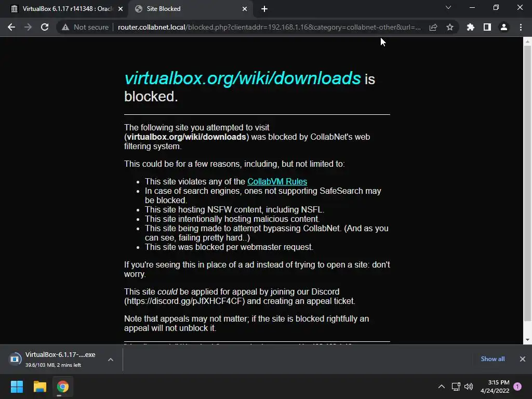Click the Chrome taskbar icon
Image resolution: width=532 pixels, height=399 pixels.
(63, 387)
